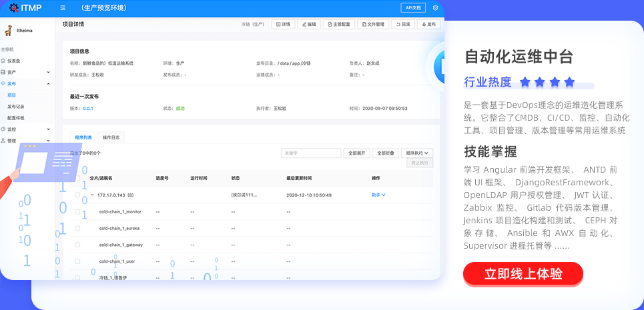Tick the cold-chain_1_user checkbox
The height and width of the screenshot is (310, 644).
77,261
